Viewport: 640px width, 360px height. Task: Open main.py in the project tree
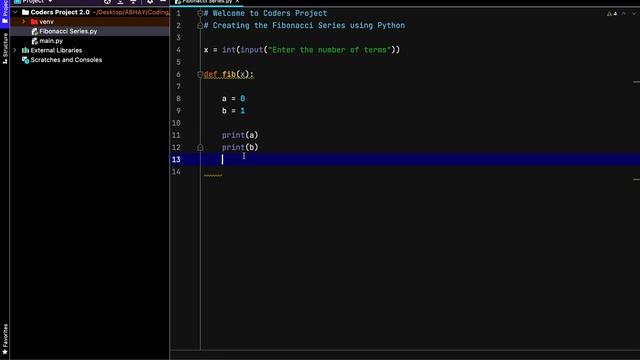pos(51,41)
